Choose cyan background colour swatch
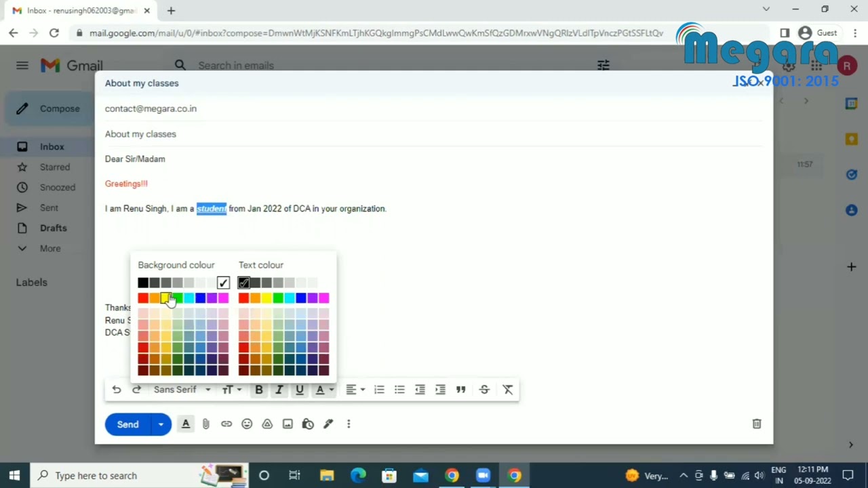Screen dimensions: 868x488 pos(189,298)
